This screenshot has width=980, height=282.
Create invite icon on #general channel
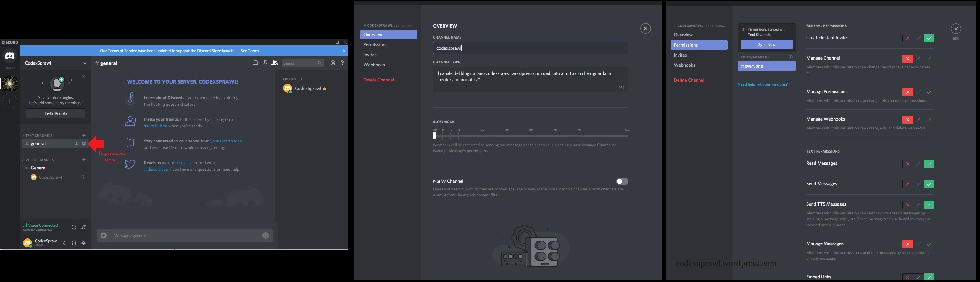click(77, 144)
